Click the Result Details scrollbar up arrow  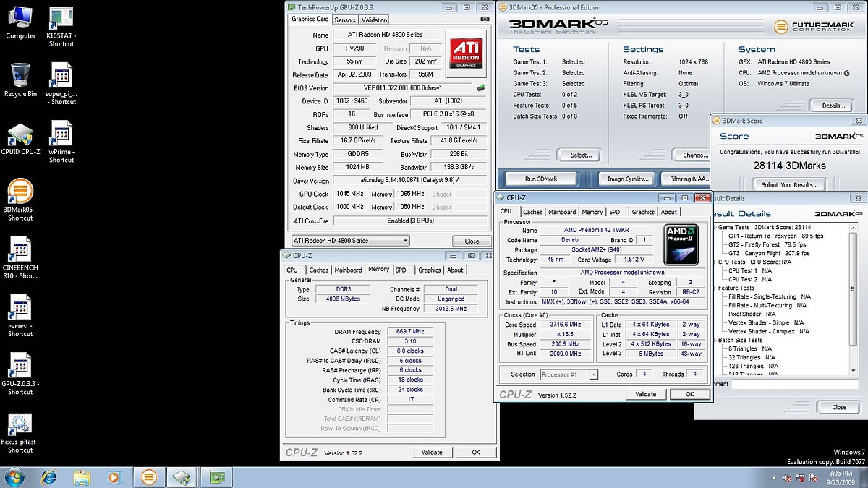pyautogui.click(x=854, y=227)
